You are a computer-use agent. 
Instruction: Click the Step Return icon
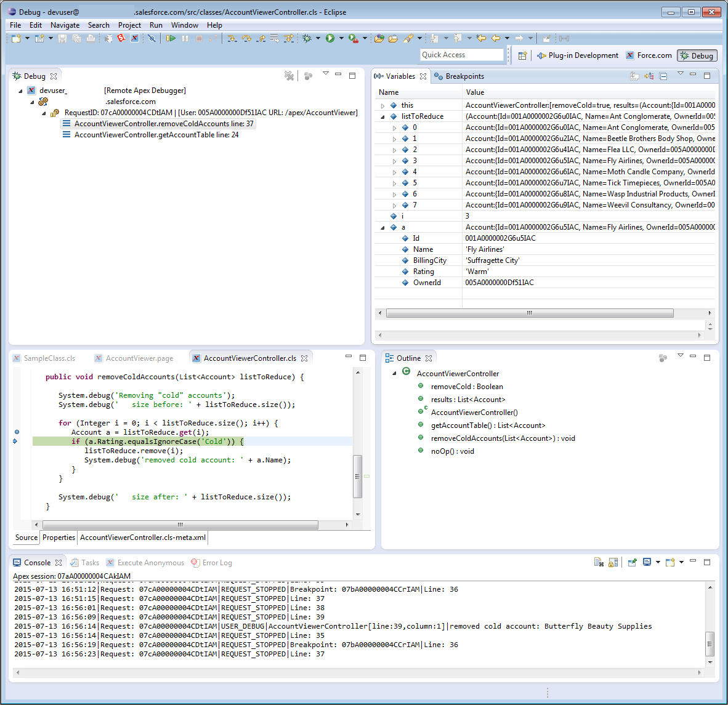(x=261, y=39)
